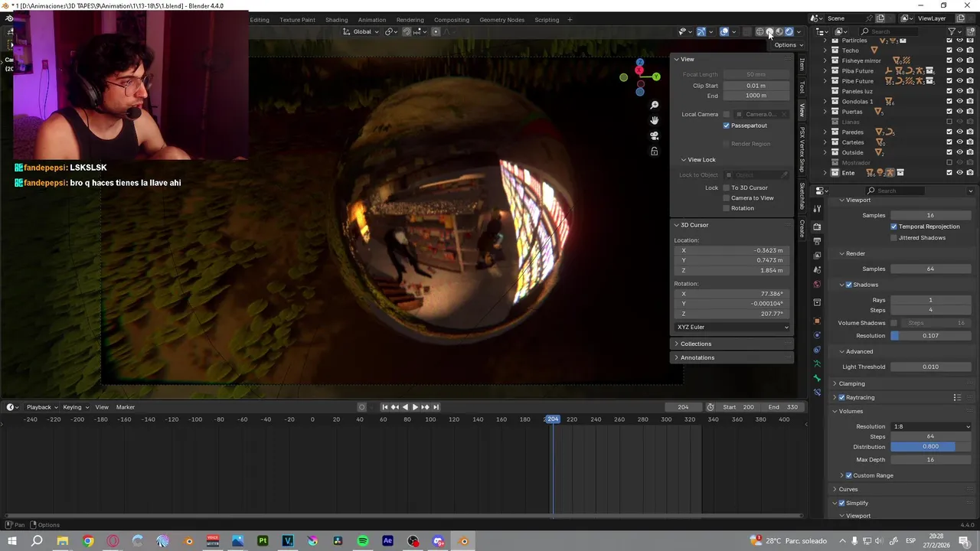This screenshot has height=551, width=980.
Task: Click the zoom view magnifier gizmo
Action: click(x=655, y=105)
